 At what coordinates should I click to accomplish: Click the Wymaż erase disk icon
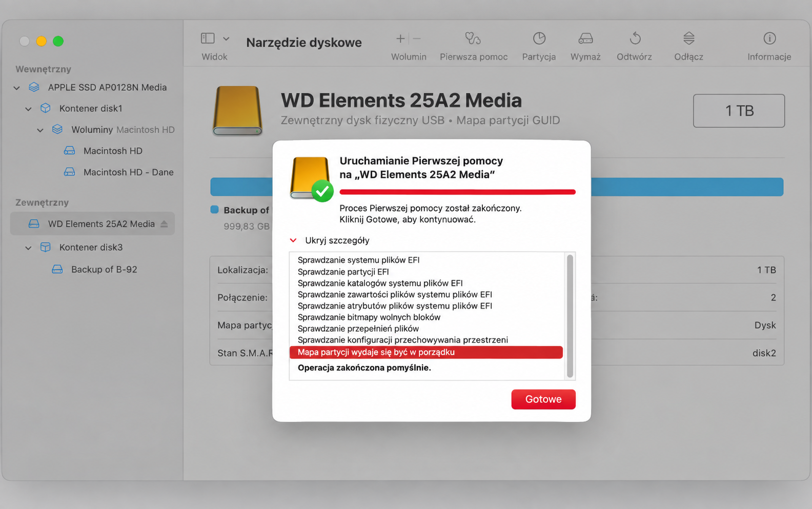(x=585, y=38)
